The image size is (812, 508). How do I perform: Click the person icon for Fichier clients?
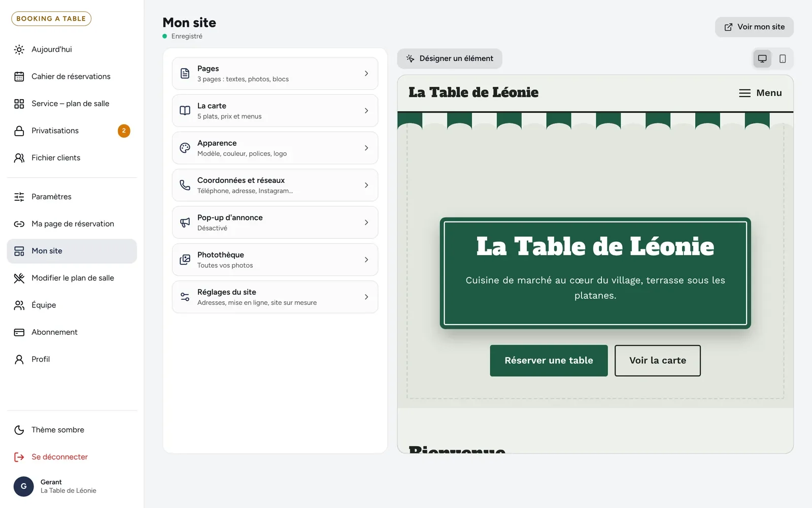coord(19,158)
